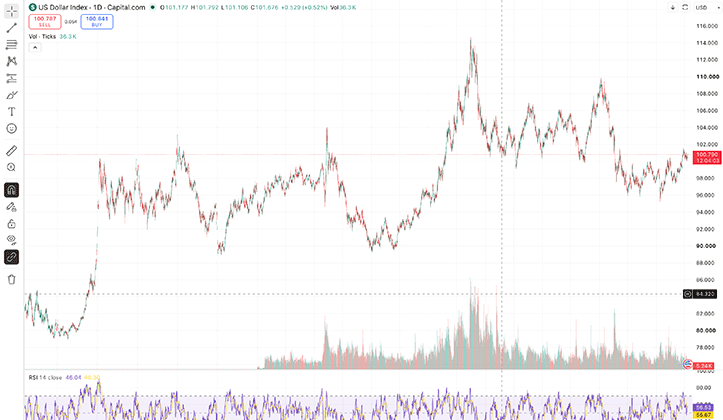Screen dimensions: 723x420
Task: Click the red SELL price button
Action: (45, 22)
